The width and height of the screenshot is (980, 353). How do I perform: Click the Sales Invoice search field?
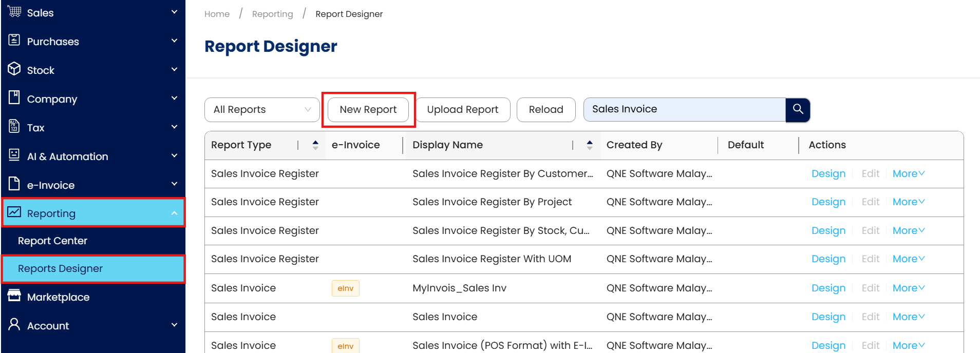[x=684, y=109]
